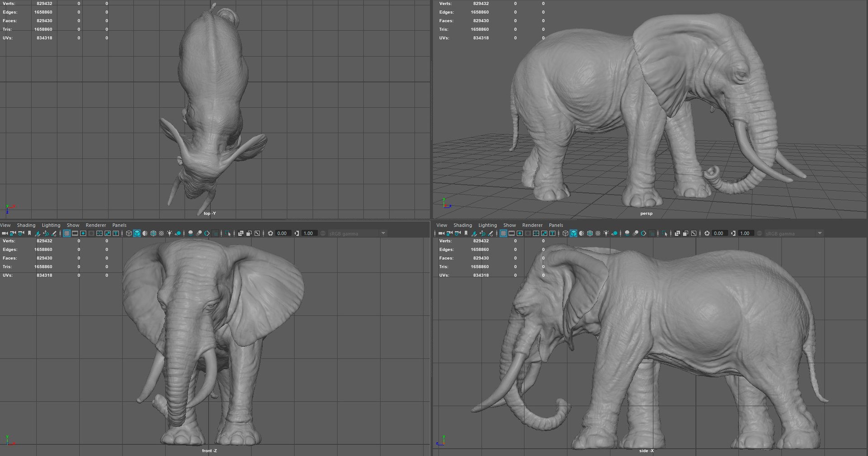Open Renderer menu in front panel

(96, 225)
